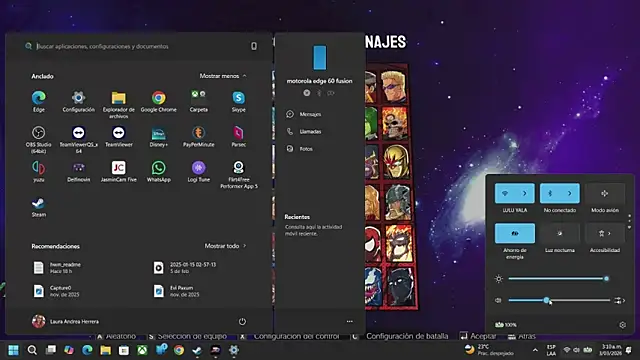Disable Ahorro de energía

pos(515,233)
